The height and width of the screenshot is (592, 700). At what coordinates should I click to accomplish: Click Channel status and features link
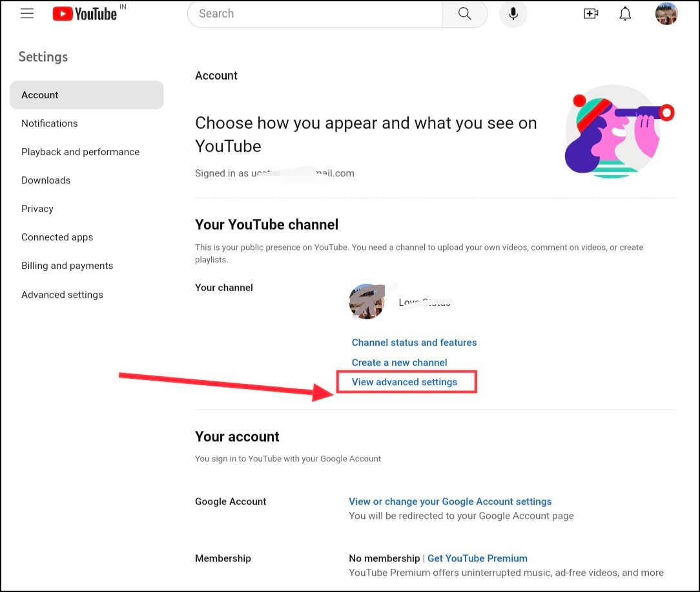click(414, 343)
